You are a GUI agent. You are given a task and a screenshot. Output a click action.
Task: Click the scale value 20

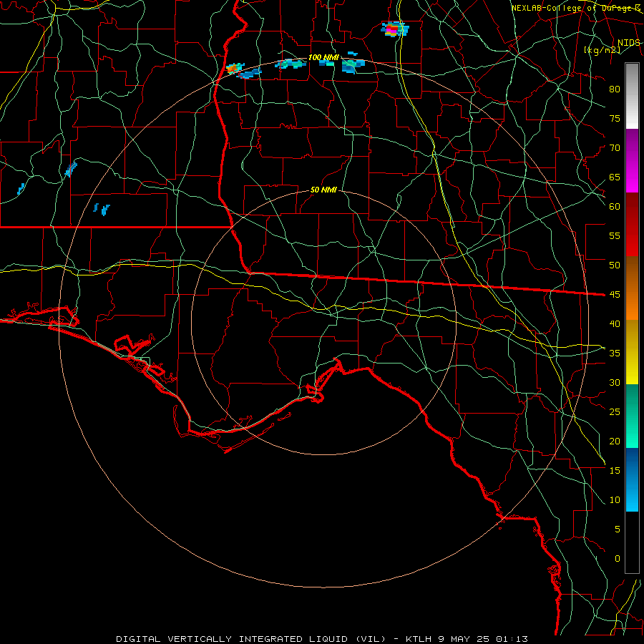click(615, 441)
